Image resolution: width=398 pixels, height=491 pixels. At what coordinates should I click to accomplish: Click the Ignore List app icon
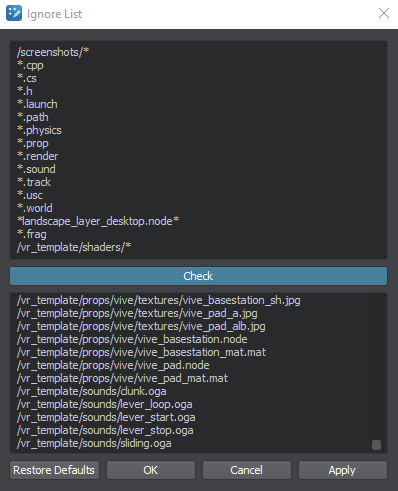[x=14, y=13]
